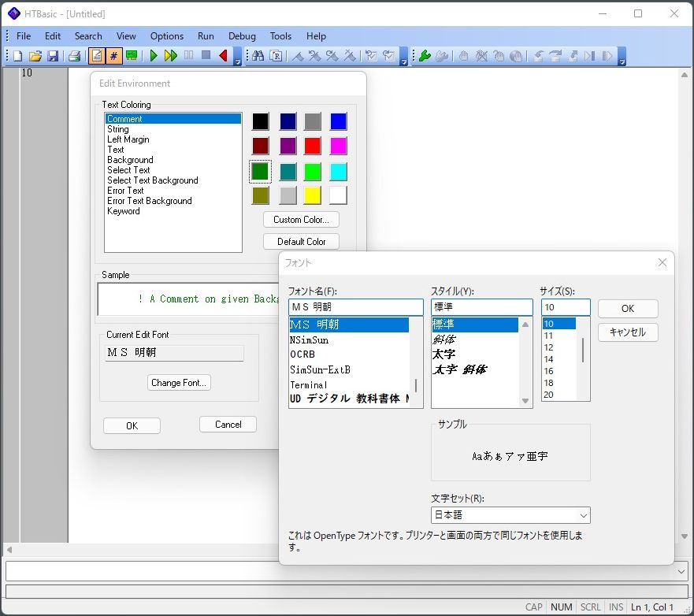Open the Search menu

pos(88,36)
